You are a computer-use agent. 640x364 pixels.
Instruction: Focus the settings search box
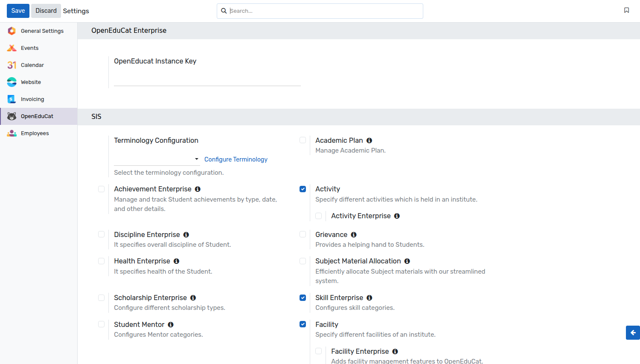320,11
